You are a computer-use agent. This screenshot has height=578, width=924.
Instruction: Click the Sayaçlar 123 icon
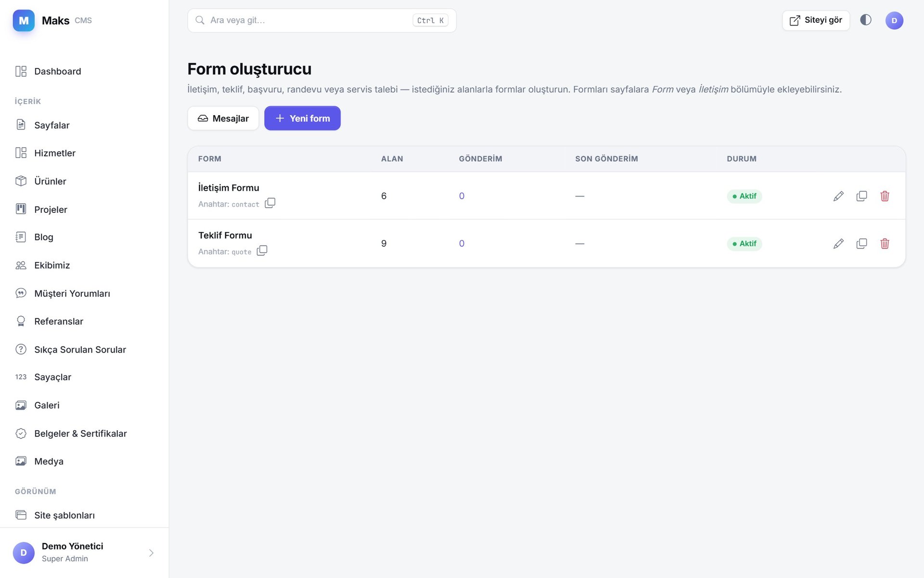point(21,377)
